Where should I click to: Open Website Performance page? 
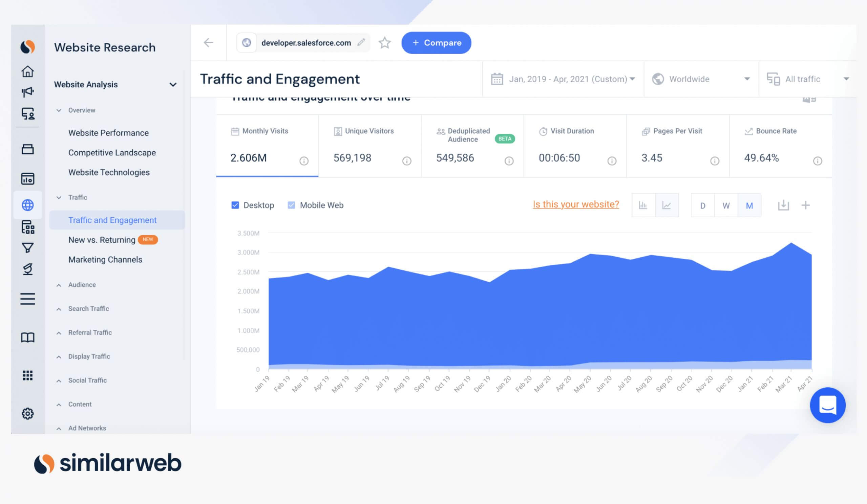click(x=108, y=133)
